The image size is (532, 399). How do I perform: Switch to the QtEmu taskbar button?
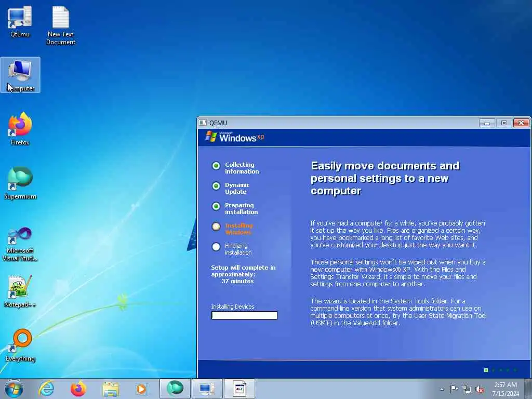click(207, 389)
